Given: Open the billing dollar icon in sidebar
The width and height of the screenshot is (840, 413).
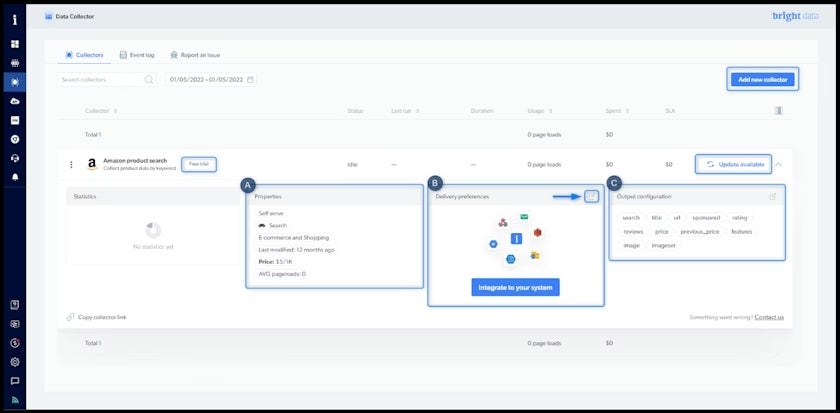Looking at the screenshot, I should click(14, 343).
